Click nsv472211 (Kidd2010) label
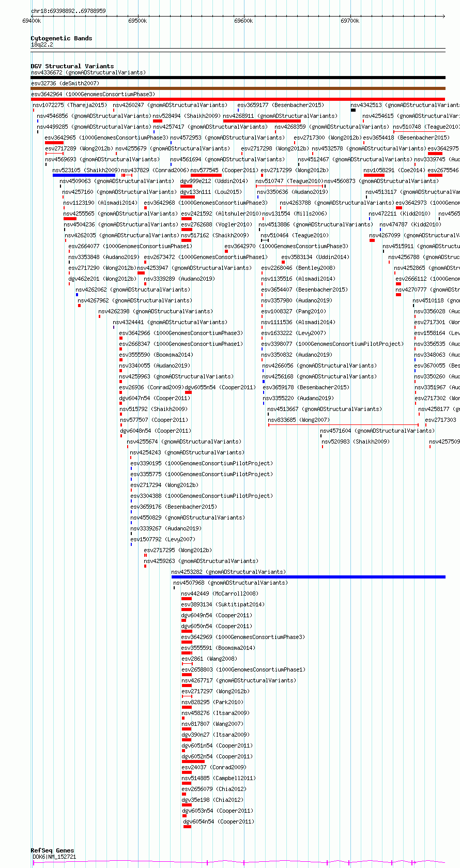 pyautogui.click(x=400, y=214)
